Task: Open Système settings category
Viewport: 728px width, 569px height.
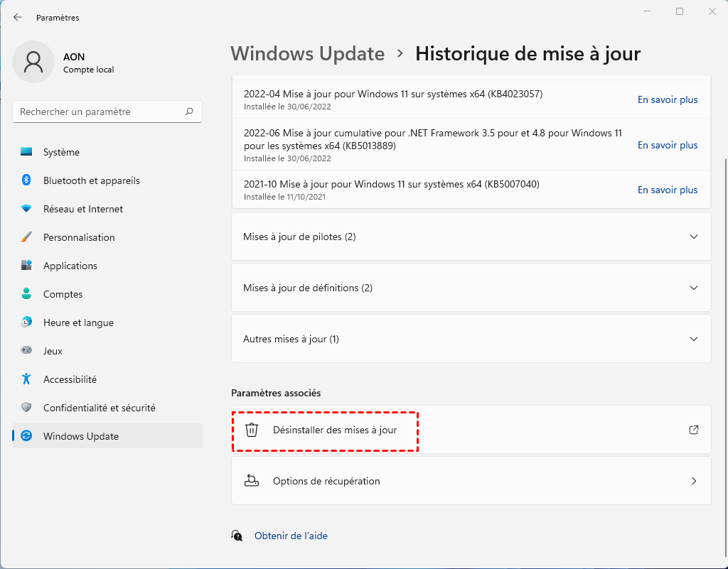Action: 61,152
